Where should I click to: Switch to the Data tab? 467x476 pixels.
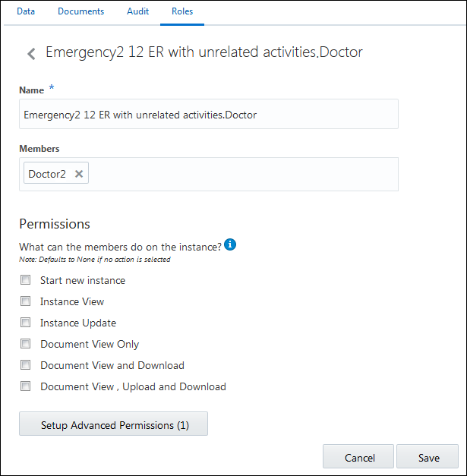point(26,11)
